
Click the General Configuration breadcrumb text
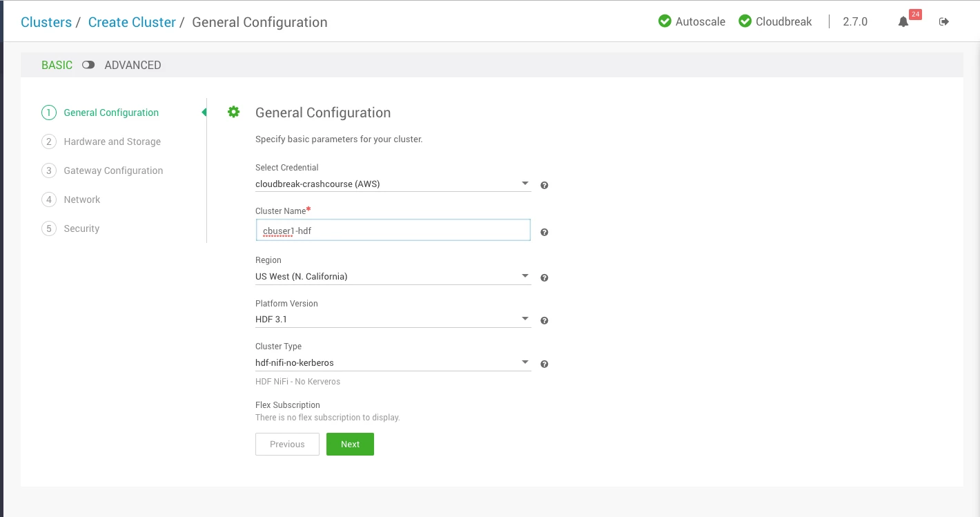259,22
